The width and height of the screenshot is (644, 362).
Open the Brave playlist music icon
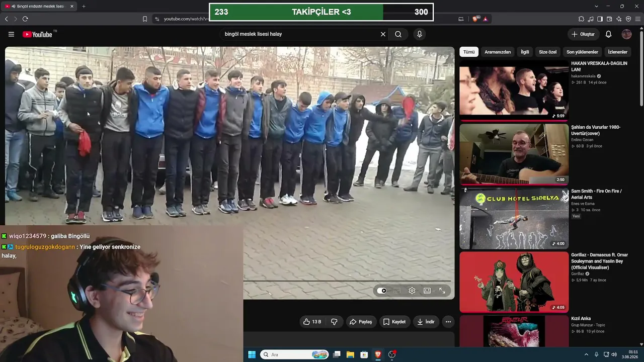coord(591,19)
